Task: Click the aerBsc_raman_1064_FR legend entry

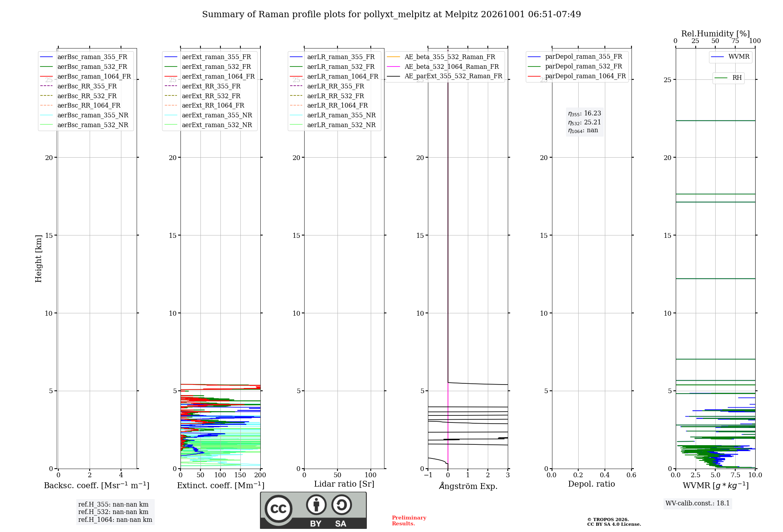Action: coord(85,76)
